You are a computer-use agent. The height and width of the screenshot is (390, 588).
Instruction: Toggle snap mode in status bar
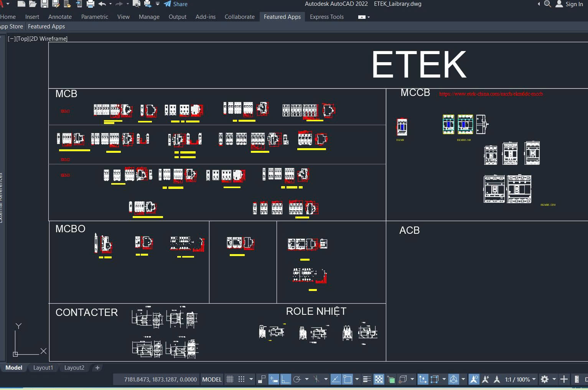point(241,379)
